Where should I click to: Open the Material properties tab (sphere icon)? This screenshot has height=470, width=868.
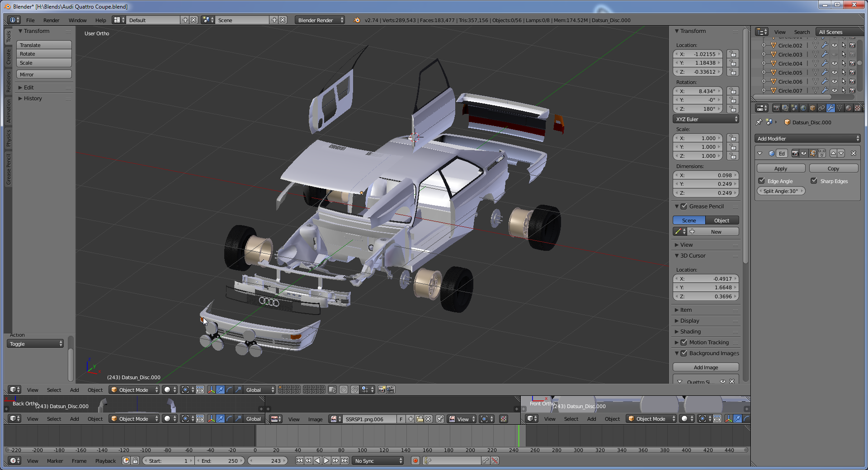(x=849, y=108)
